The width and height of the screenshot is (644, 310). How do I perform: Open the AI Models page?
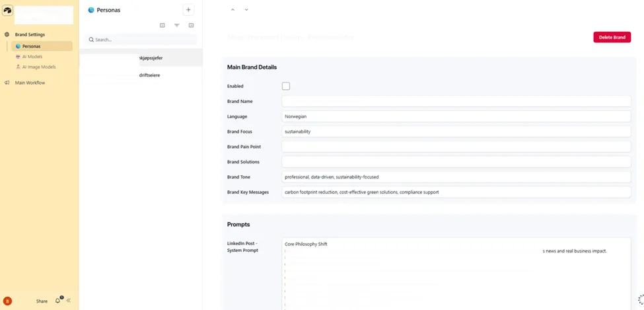pos(32,57)
